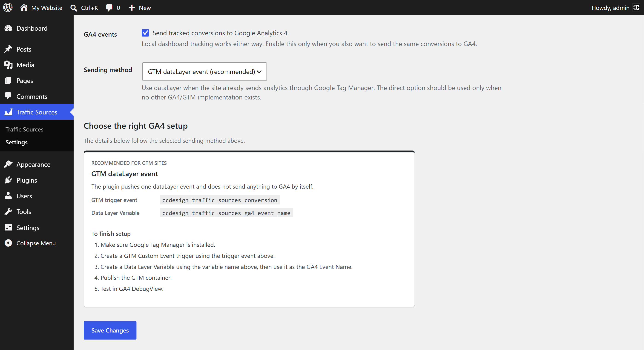Click step Publish the GTM container

tap(136, 278)
